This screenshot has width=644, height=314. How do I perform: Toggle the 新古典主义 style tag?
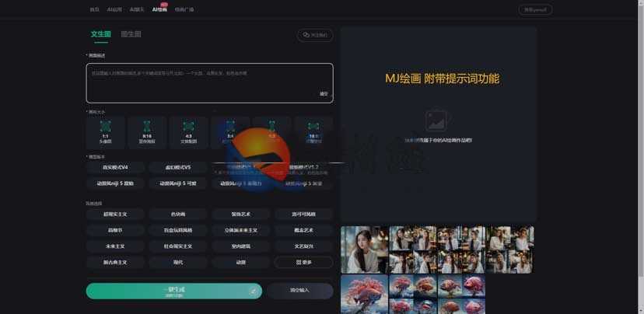pos(115,262)
